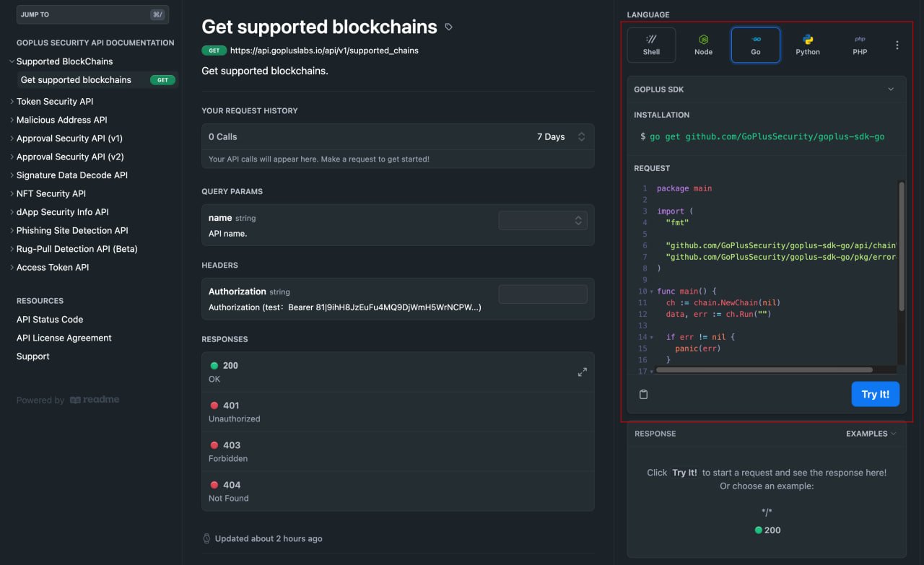Click green dot of 200 example
924x565 pixels.
[x=758, y=530]
